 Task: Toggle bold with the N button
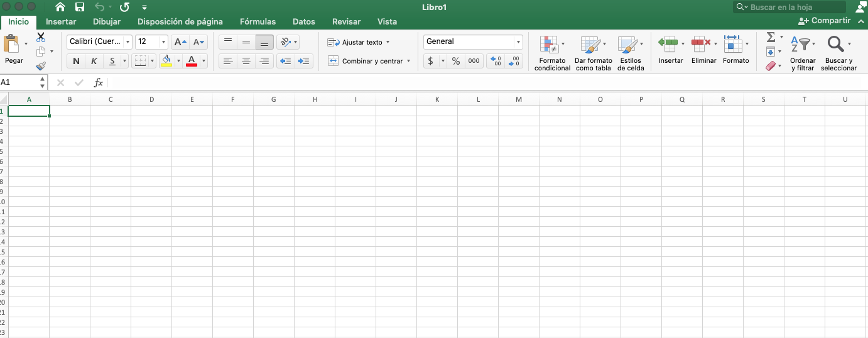point(76,61)
